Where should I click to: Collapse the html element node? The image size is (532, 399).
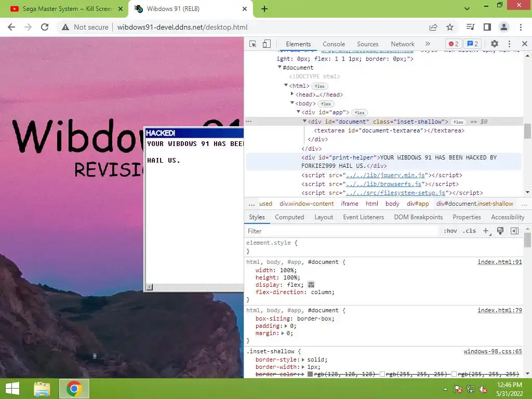(286, 86)
